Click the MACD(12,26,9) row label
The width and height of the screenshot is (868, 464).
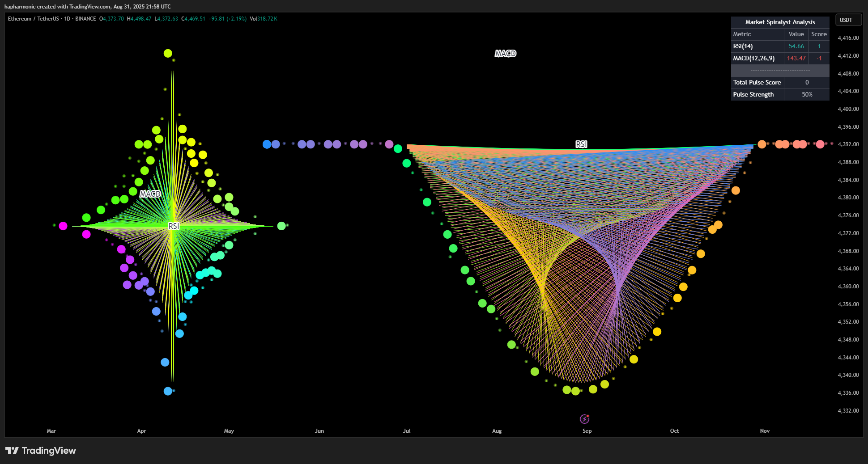pos(753,58)
